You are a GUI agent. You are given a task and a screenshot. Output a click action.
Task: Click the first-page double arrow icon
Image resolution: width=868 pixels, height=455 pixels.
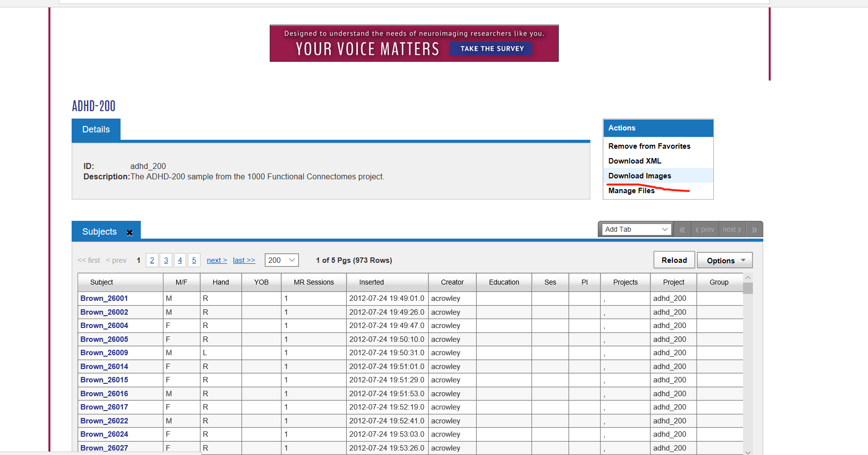click(682, 230)
